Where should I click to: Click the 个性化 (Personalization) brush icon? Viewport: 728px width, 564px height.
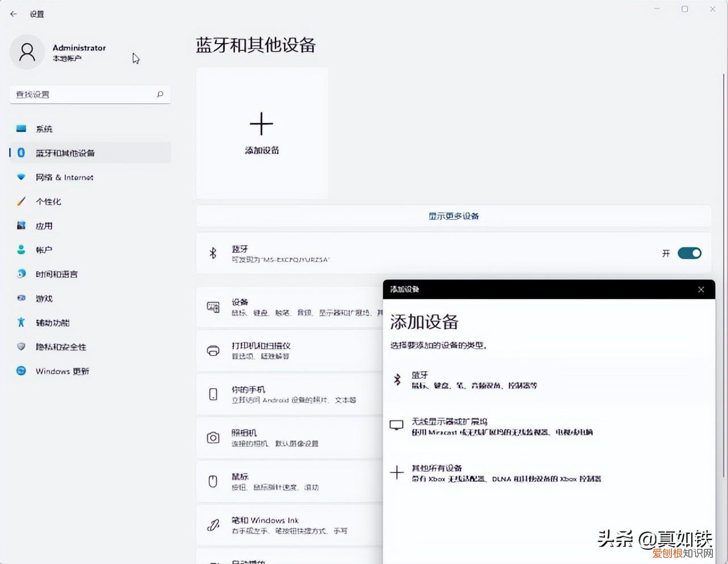point(21,201)
